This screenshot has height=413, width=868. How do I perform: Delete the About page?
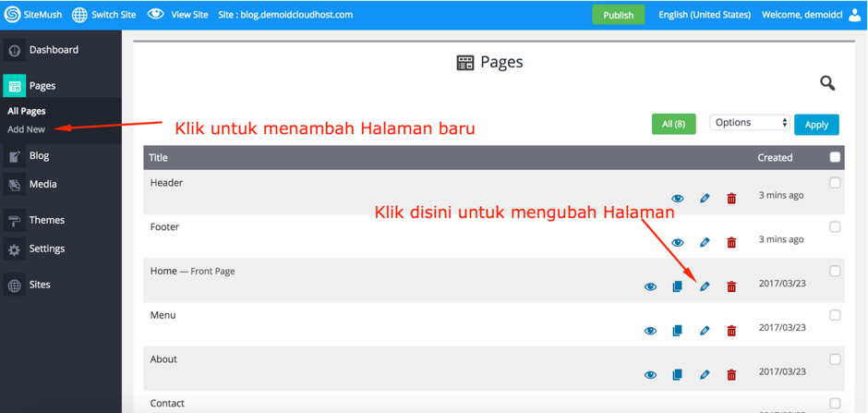pyautogui.click(x=731, y=375)
